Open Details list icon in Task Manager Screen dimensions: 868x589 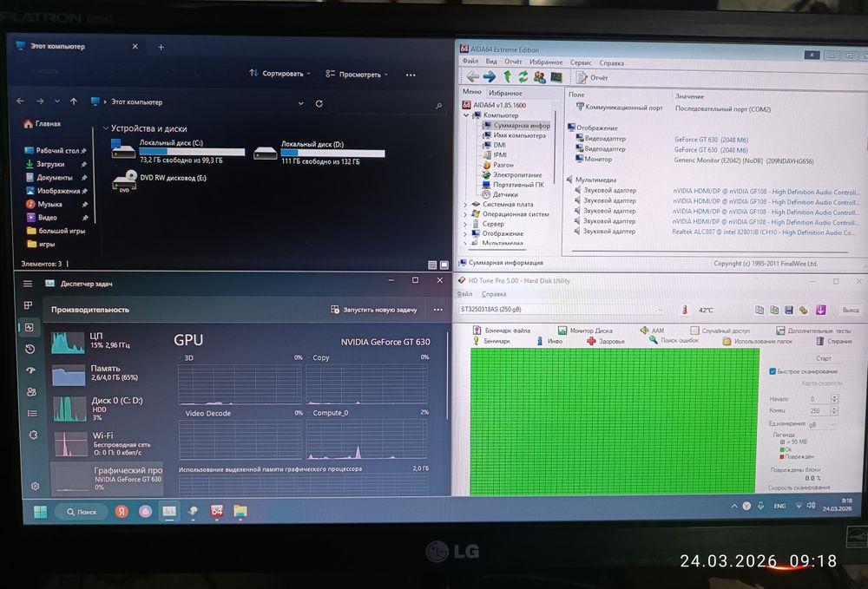click(x=32, y=413)
